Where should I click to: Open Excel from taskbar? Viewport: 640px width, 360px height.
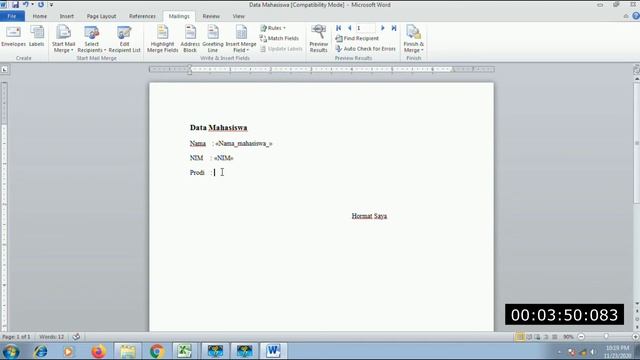point(184,351)
